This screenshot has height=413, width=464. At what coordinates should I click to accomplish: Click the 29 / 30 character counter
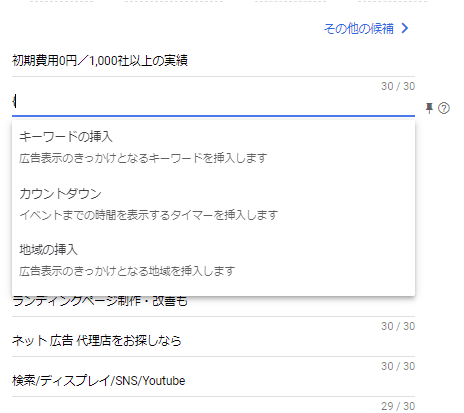(x=398, y=406)
